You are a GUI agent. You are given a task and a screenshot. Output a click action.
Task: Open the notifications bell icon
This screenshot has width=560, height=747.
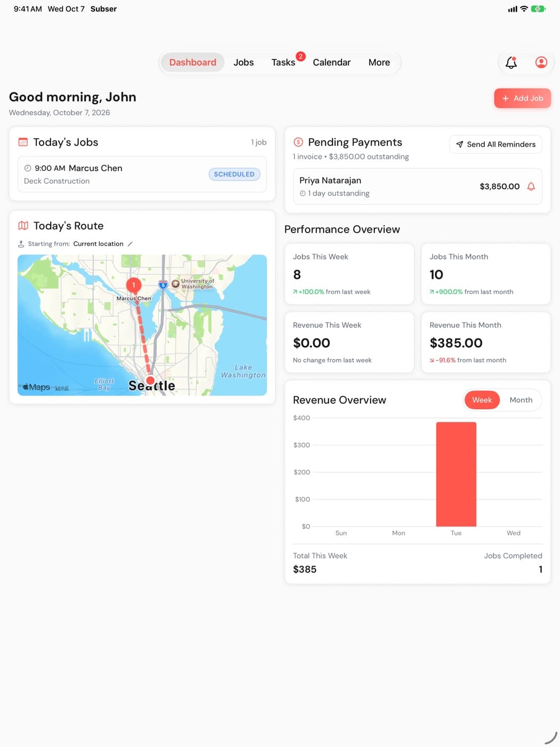click(511, 62)
